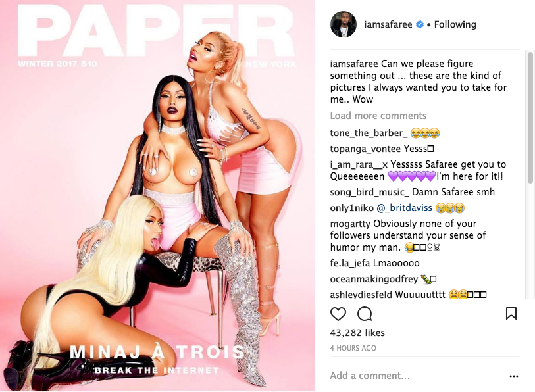
Task: Click the 43,282 likes count
Action: click(x=357, y=333)
